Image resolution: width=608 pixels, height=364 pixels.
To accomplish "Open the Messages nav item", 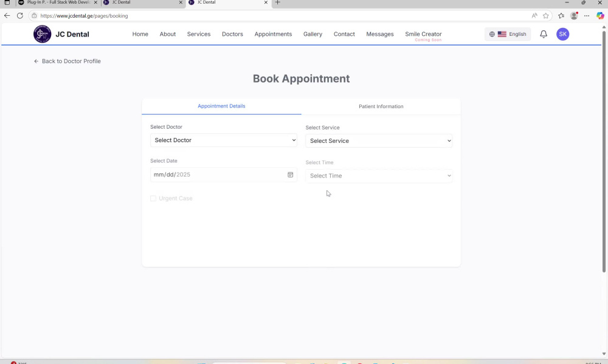I will (379, 34).
